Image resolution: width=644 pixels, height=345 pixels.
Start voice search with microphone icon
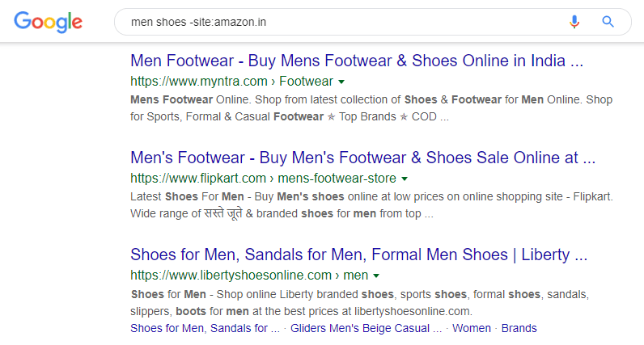point(574,21)
